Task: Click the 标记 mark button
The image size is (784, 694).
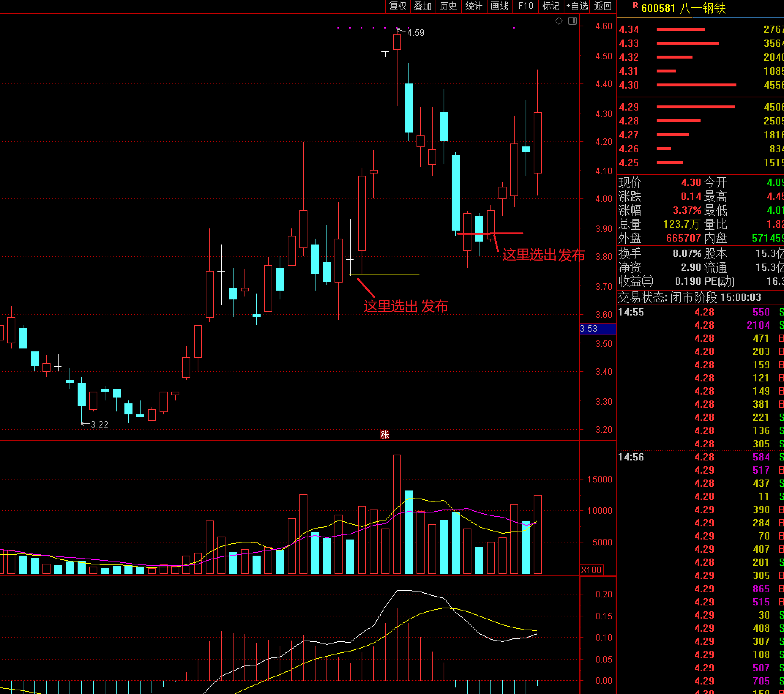Action: click(x=551, y=6)
